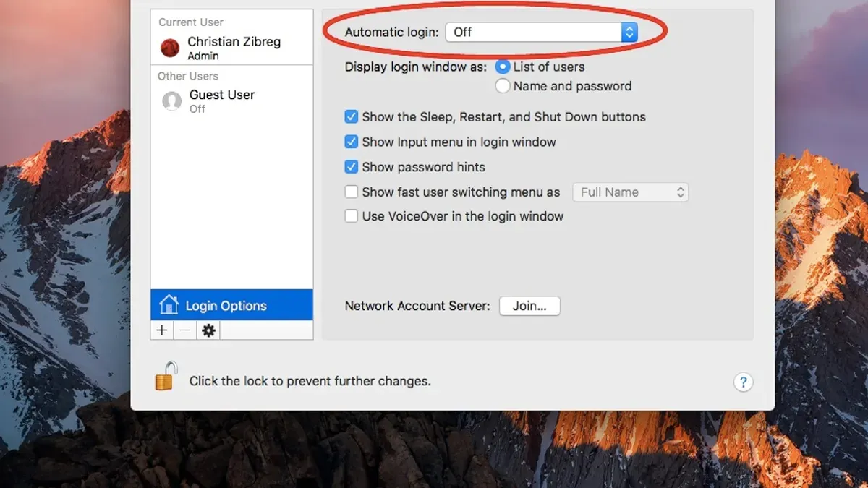Viewport: 868px width, 488px height.
Task: Select Name and password radio button
Action: pos(503,86)
